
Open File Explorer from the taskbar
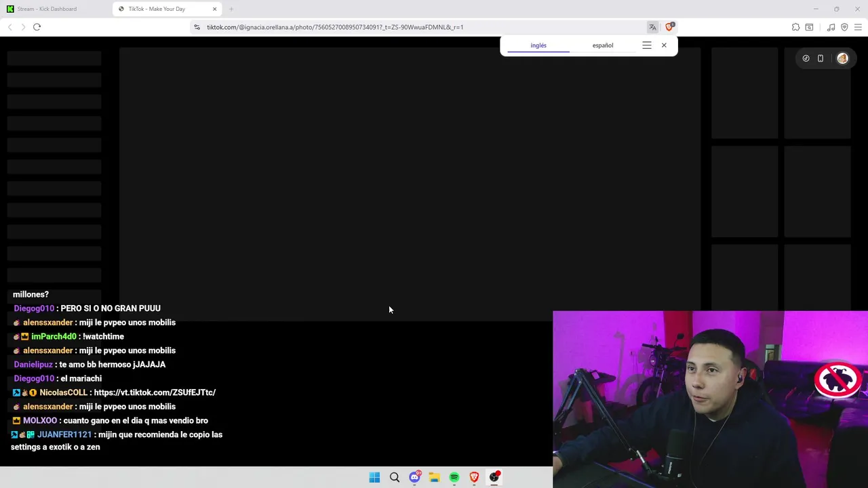tap(434, 477)
